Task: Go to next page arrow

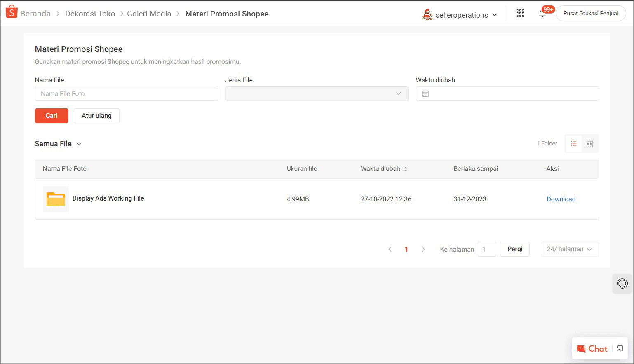Action: tap(423, 249)
